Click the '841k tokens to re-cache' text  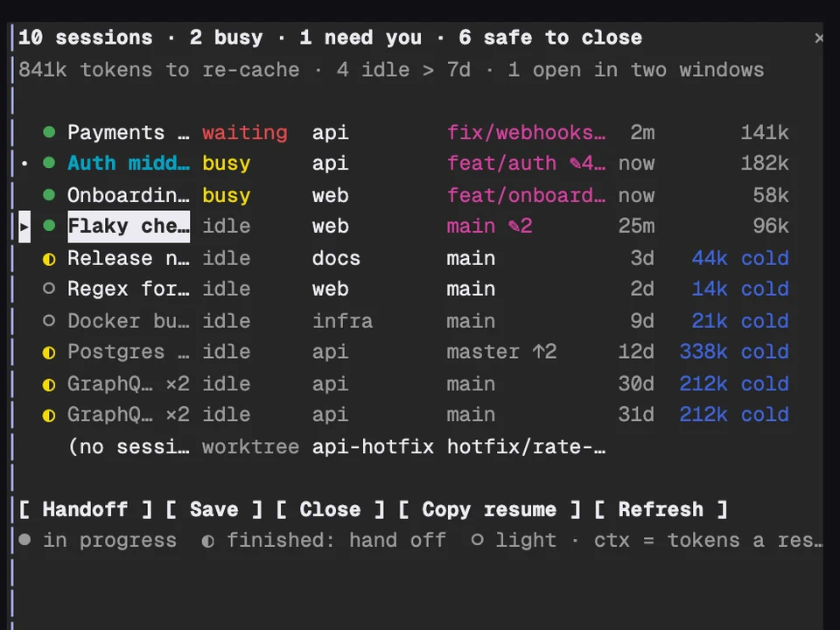pyautogui.click(x=158, y=70)
